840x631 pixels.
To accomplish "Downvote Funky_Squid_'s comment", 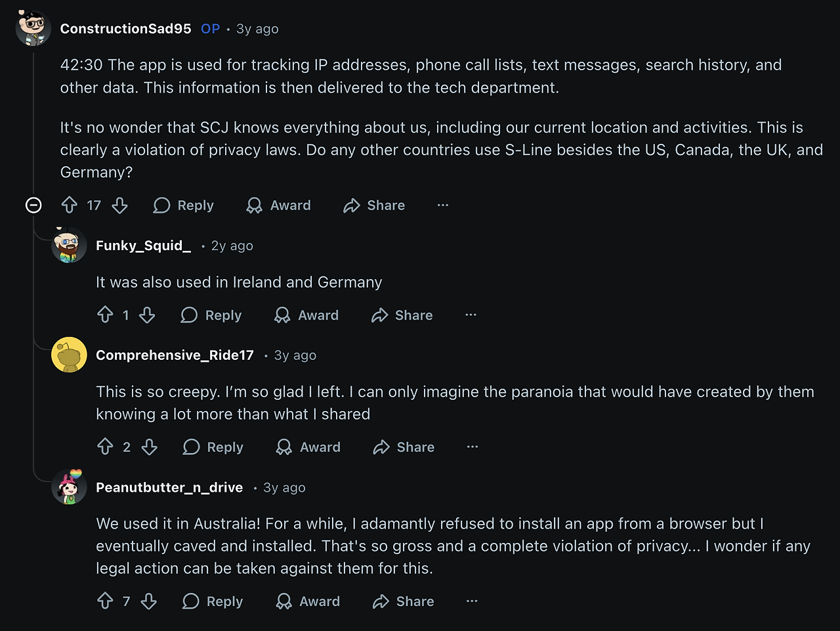I will pos(147,315).
